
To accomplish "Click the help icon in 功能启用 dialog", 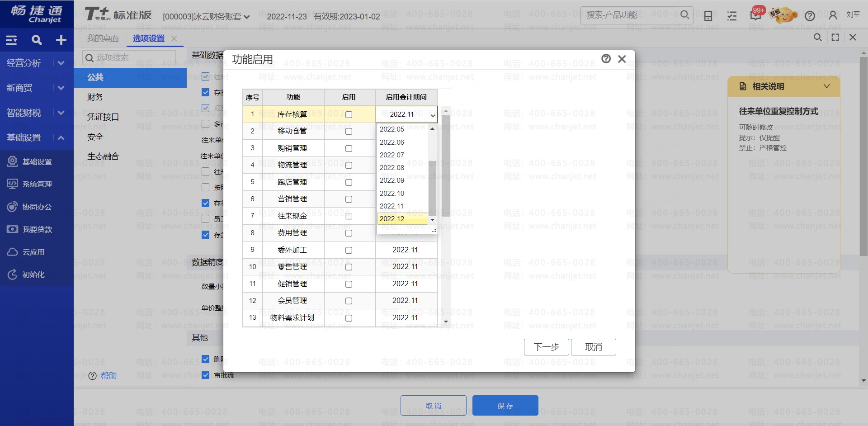I will point(606,59).
